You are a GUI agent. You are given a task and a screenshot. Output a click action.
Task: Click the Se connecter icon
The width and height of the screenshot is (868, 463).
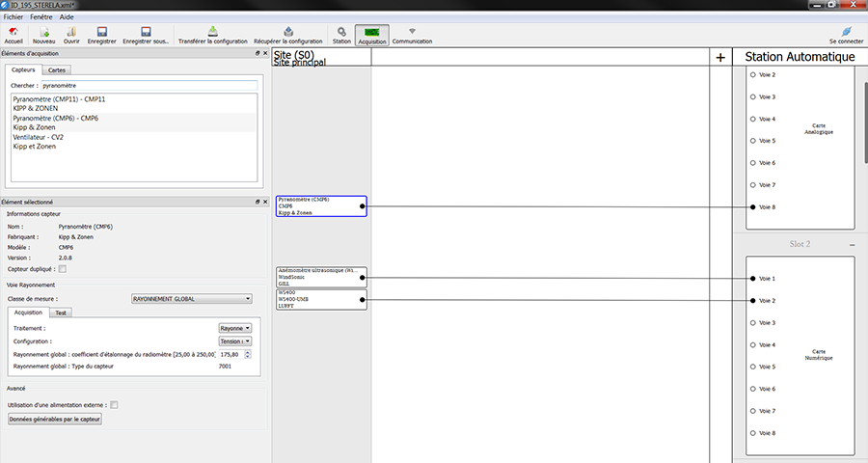pos(846,32)
